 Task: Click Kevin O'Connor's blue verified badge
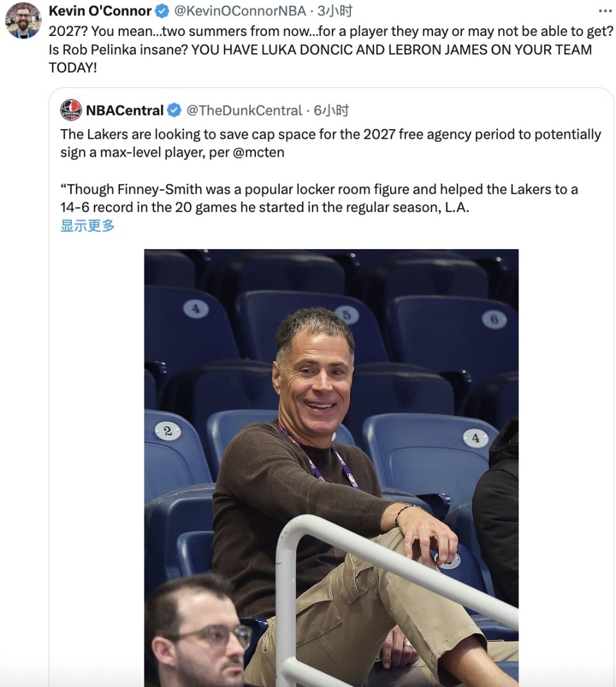[x=162, y=11]
